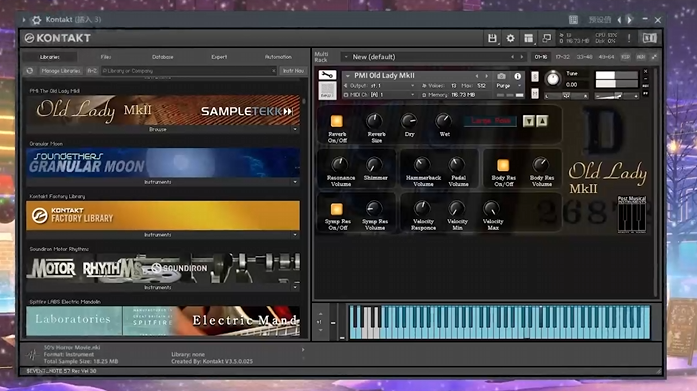Open the workspace layout panel icon
Image resolution: width=697 pixels, height=391 pixels.
pos(529,38)
